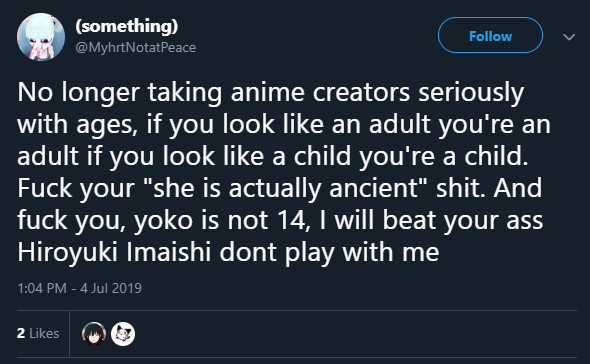Click the tweet body text
The height and width of the screenshot is (364, 590).
pos(284,172)
